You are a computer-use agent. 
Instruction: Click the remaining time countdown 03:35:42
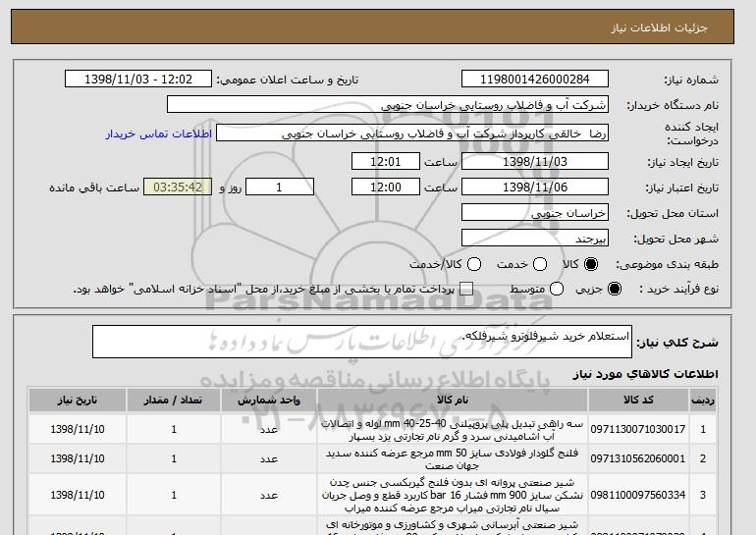coord(178,187)
